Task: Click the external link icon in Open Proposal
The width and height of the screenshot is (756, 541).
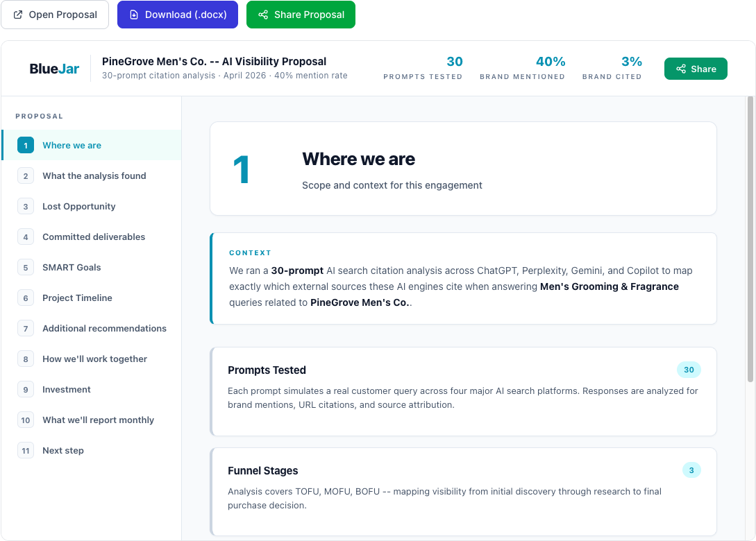Action: tap(18, 15)
